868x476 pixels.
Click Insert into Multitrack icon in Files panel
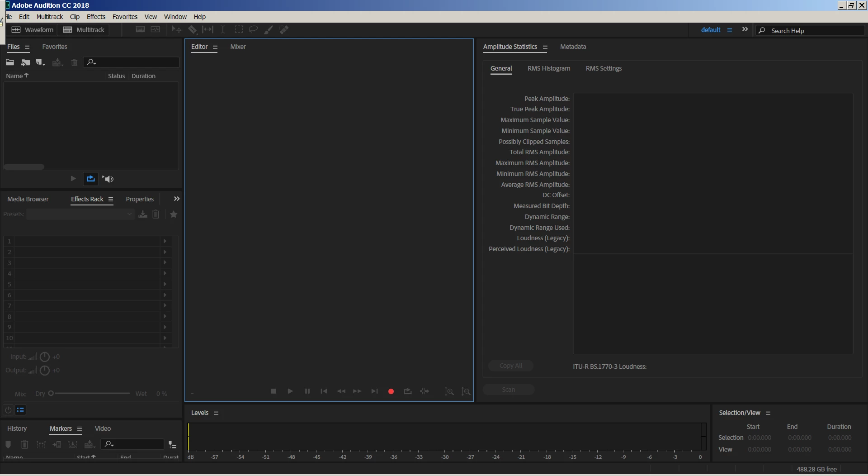click(57, 62)
